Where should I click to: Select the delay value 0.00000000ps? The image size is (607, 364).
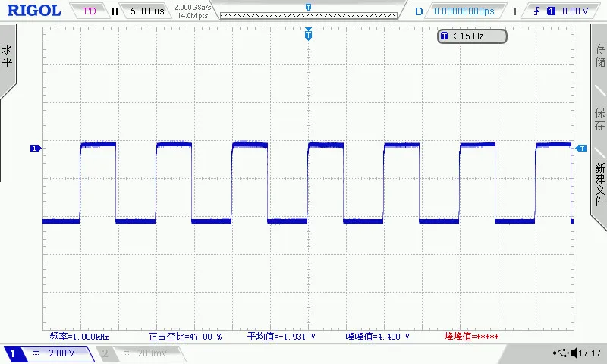tap(464, 11)
